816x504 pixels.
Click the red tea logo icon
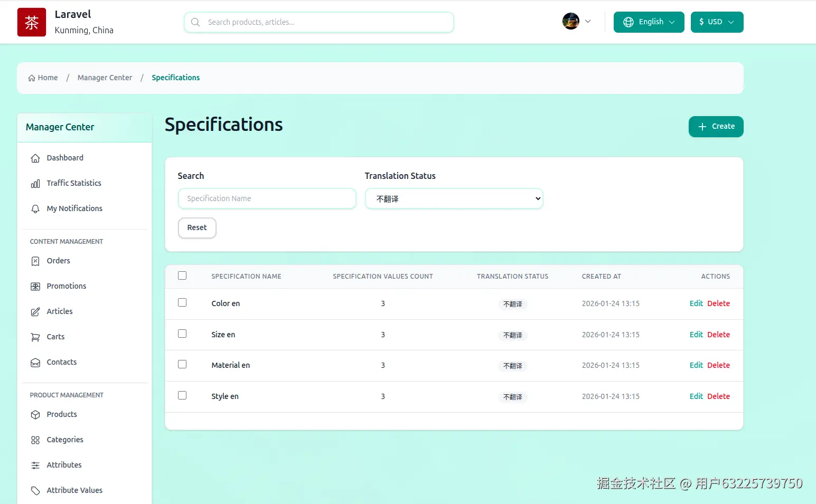[x=32, y=22]
